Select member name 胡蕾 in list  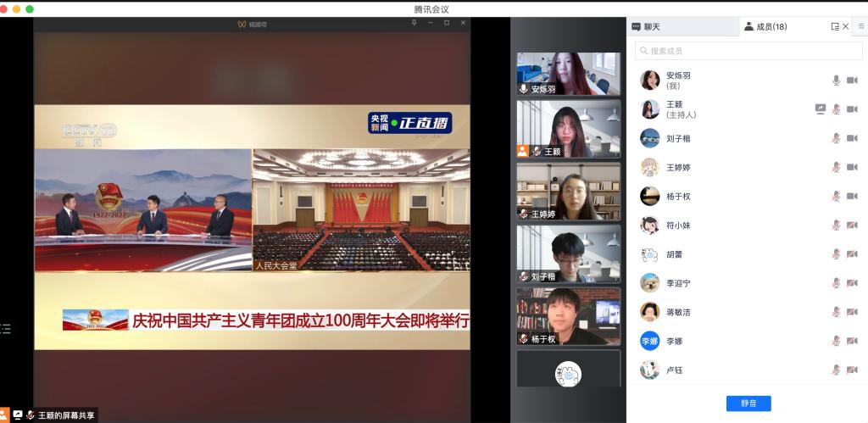[674, 254]
